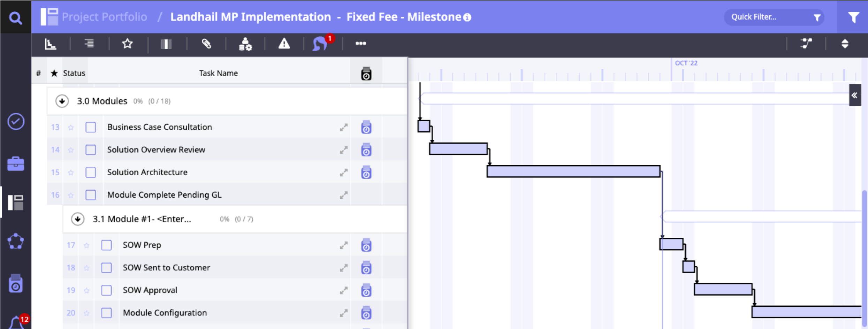This screenshot has height=329, width=868.
Task: Click the resource settings icon in toolbar
Action: (245, 44)
